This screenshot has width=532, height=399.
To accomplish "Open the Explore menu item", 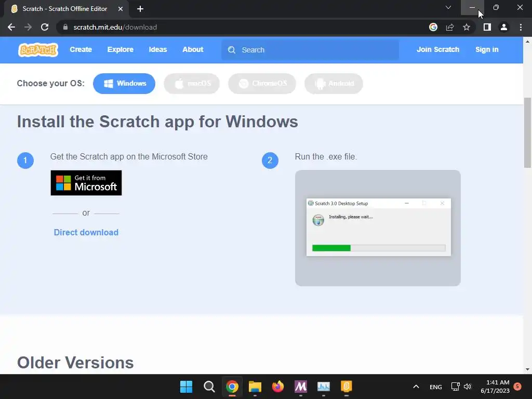I will coord(121,49).
